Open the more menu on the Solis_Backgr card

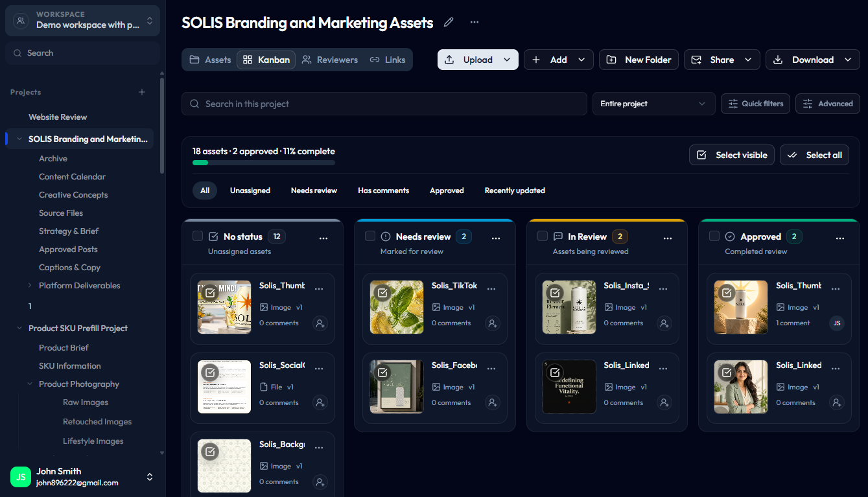(x=319, y=448)
